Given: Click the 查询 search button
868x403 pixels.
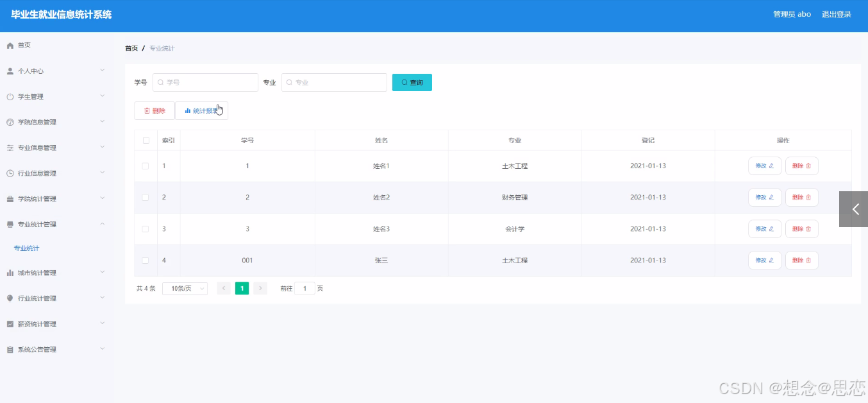Looking at the screenshot, I should [412, 83].
